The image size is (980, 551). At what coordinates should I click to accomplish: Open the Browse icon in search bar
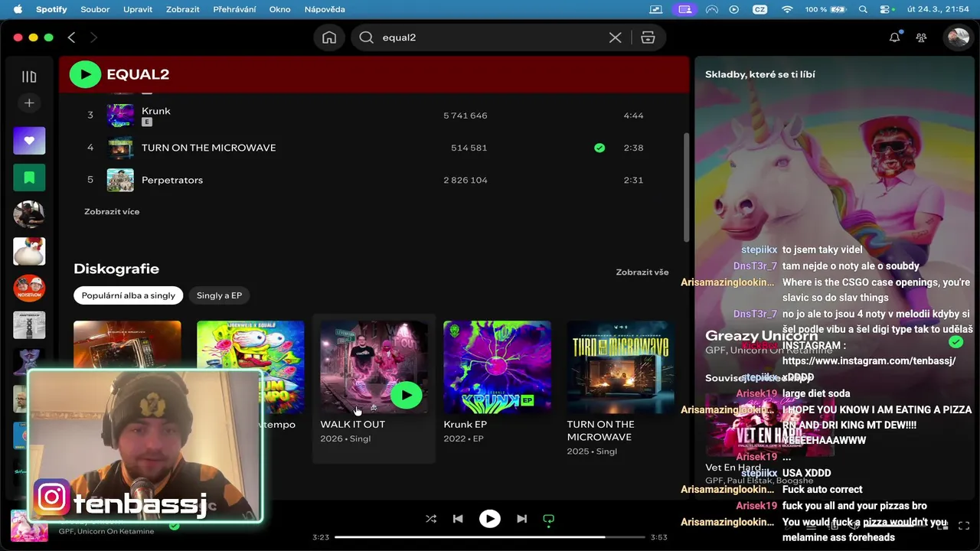[x=648, y=37]
